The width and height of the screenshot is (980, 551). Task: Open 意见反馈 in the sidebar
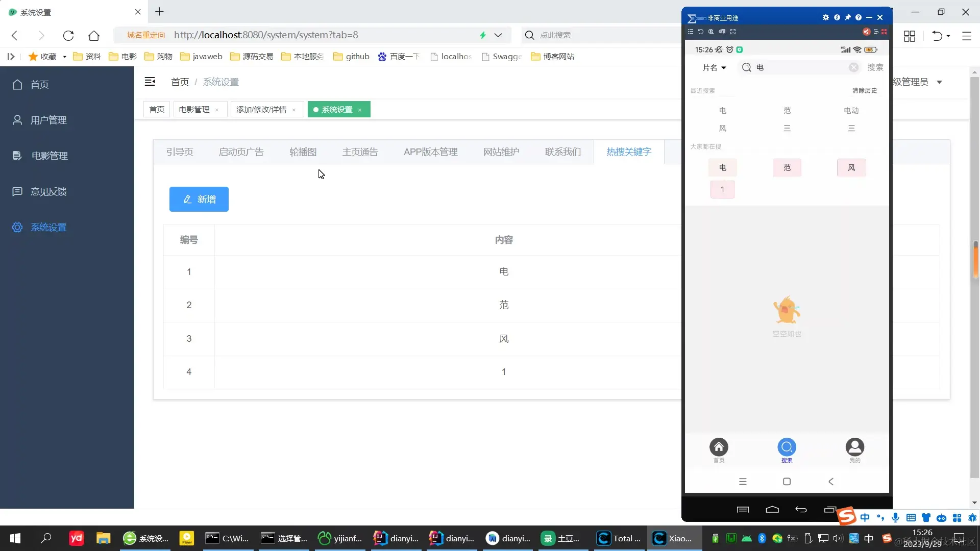point(48,191)
